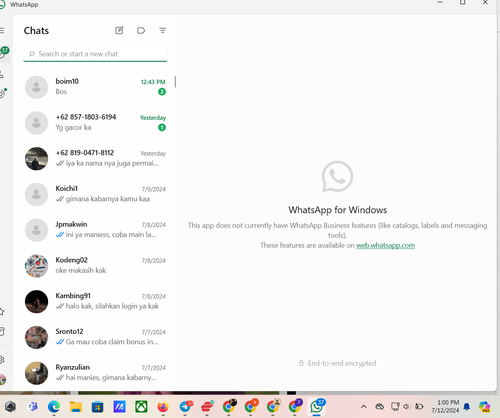The width and height of the screenshot is (500, 418).
Task: Open Archived chats in sidebar
Action: click(x=2, y=331)
